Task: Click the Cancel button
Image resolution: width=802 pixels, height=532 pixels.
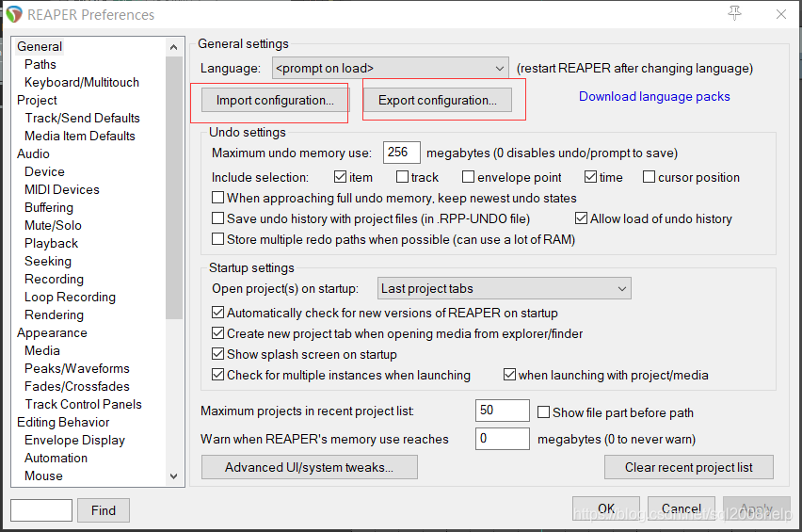Action: click(682, 508)
